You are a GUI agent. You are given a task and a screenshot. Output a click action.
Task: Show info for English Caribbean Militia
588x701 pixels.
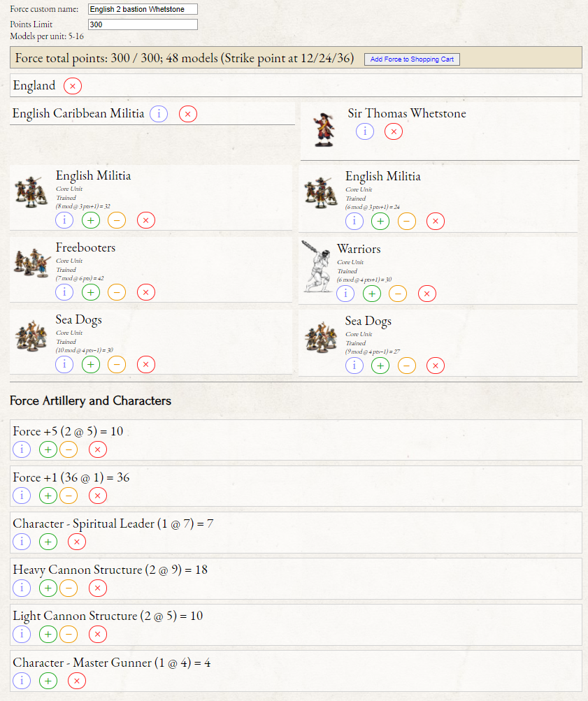click(159, 114)
